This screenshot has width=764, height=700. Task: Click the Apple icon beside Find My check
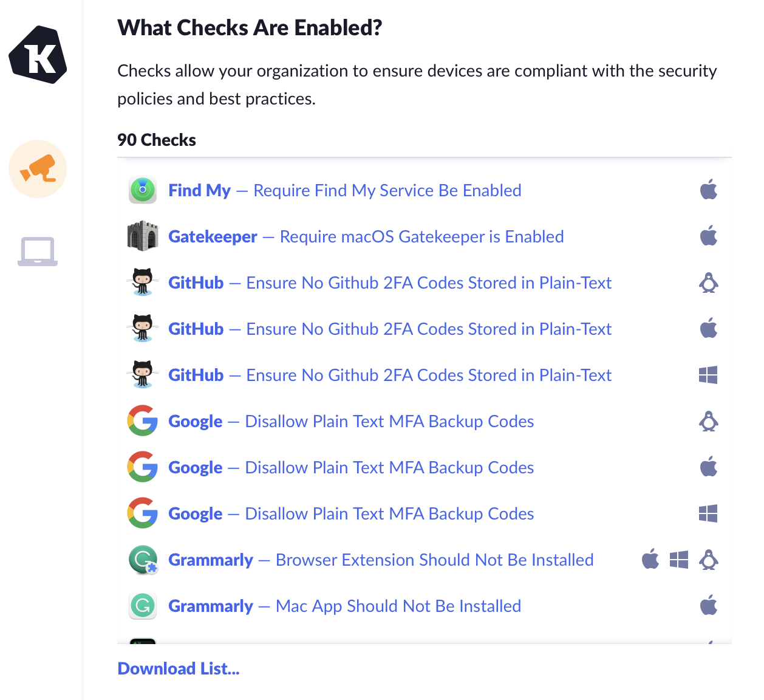click(x=708, y=190)
